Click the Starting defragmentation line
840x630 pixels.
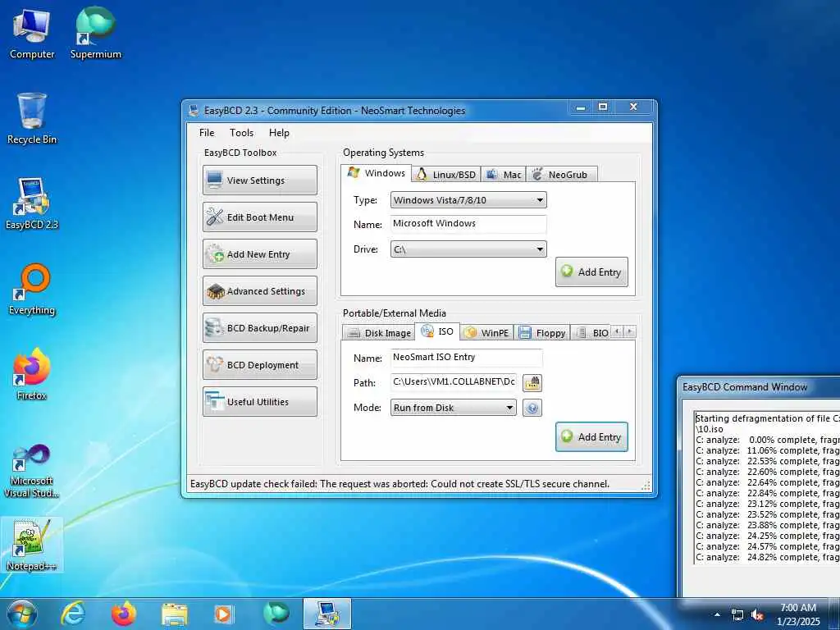pyautogui.click(x=767, y=418)
